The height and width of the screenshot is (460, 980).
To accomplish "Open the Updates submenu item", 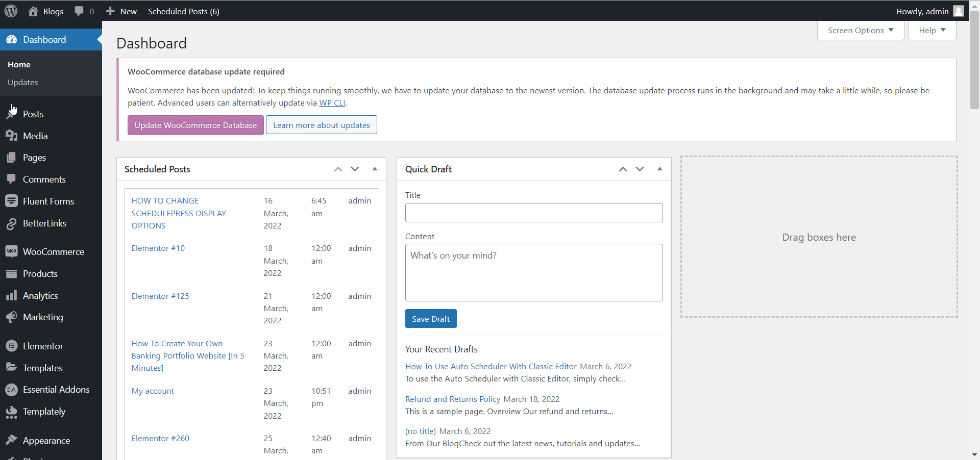I will tap(23, 82).
